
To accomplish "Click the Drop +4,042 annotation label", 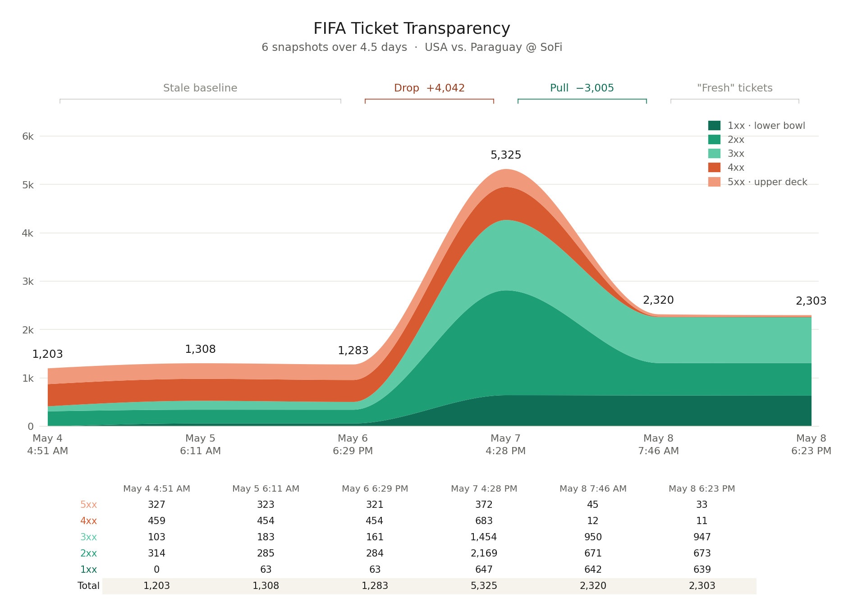I will 429,88.
